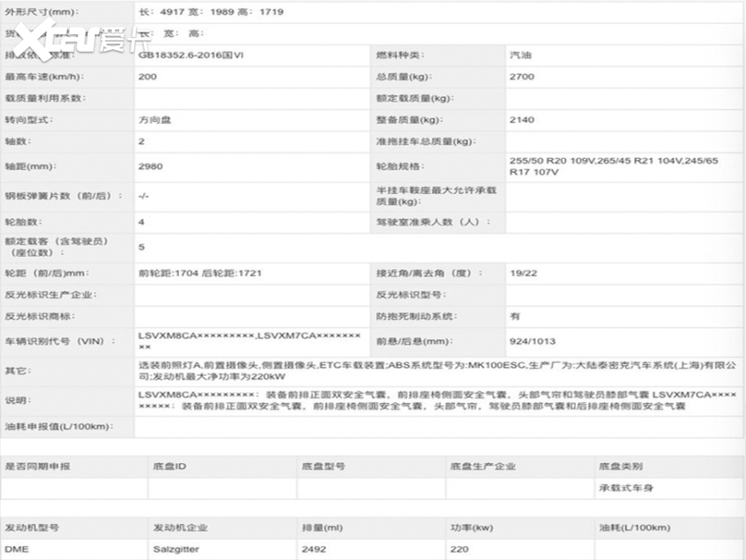Select total mass value 2700

click(x=522, y=77)
